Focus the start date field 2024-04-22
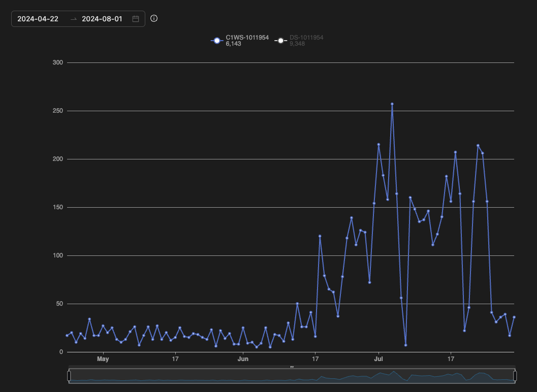 pyautogui.click(x=38, y=19)
